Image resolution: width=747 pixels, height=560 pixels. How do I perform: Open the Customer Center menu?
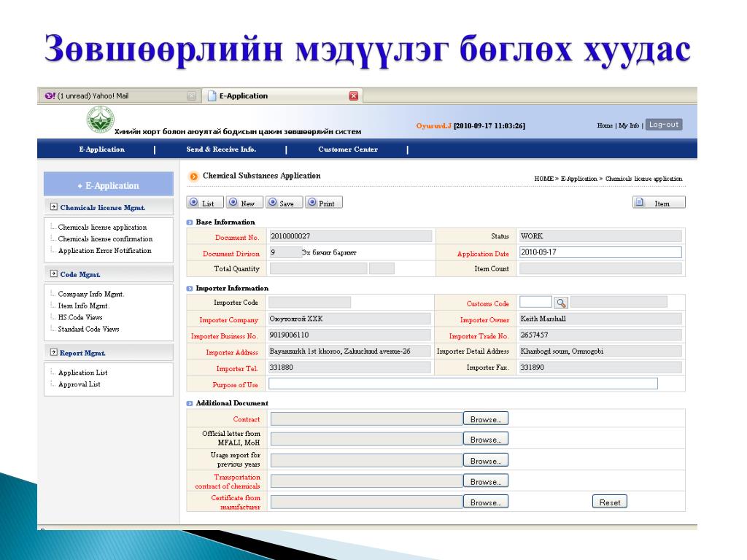pyautogui.click(x=348, y=149)
